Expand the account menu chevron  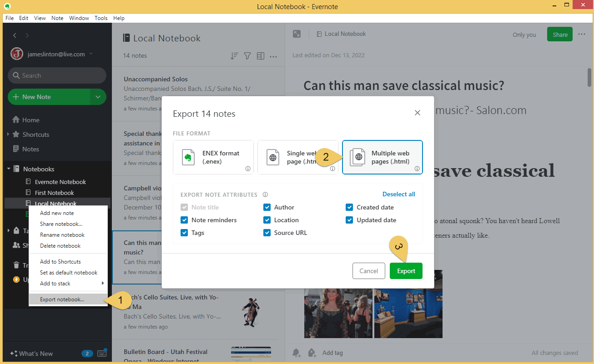point(91,54)
